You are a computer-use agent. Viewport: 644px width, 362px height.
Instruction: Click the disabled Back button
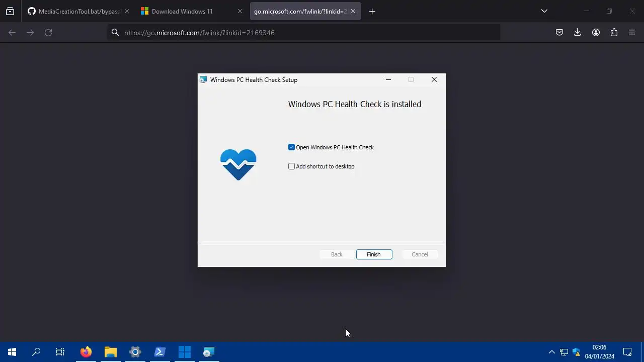[x=337, y=254]
